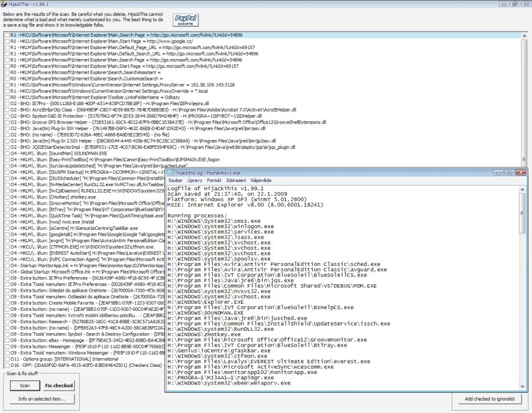Click the Scan button
Viewport: 532px width, 413px height.
tap(25, 386)
